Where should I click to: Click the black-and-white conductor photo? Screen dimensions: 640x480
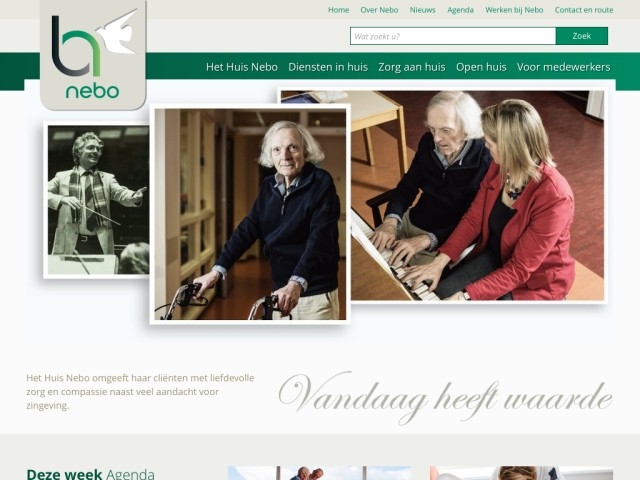[97, 200]
